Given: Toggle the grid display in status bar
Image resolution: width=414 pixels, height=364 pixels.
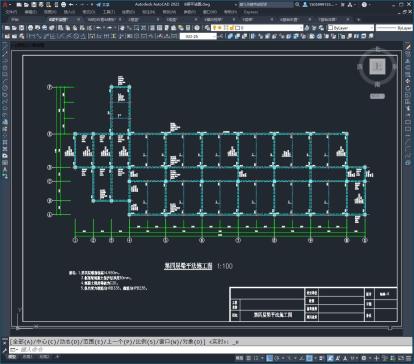Looking at the screenshot, I should pos(249,358).
